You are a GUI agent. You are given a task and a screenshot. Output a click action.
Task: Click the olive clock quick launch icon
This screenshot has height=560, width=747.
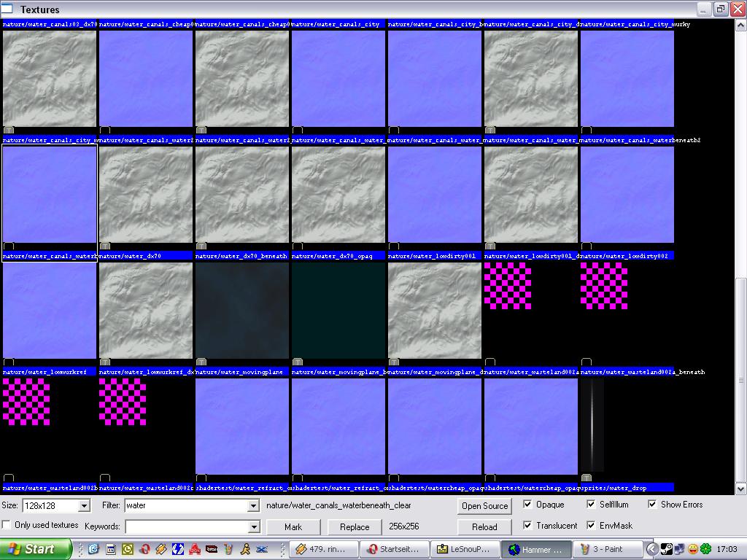click(128, 549)
